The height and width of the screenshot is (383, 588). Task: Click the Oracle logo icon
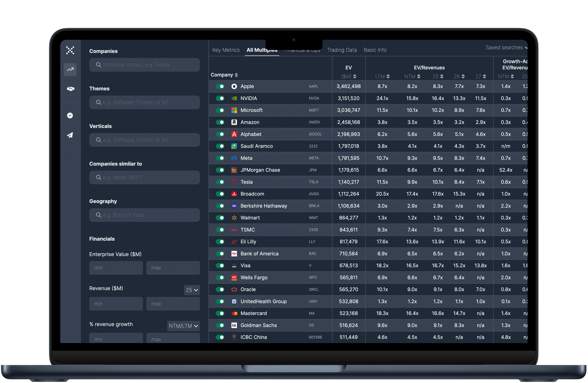[234, 289]
